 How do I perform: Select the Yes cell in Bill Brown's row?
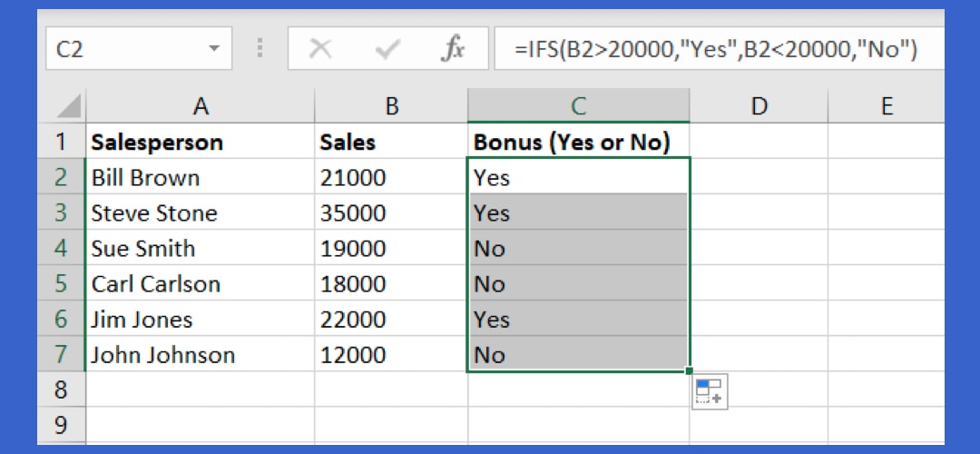coord(579,177)
